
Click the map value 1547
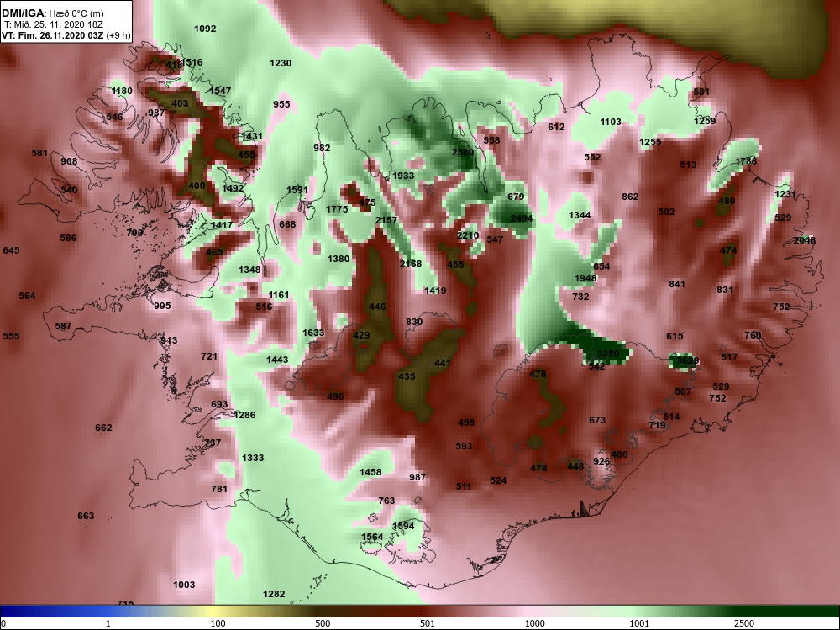click(220, 91)
